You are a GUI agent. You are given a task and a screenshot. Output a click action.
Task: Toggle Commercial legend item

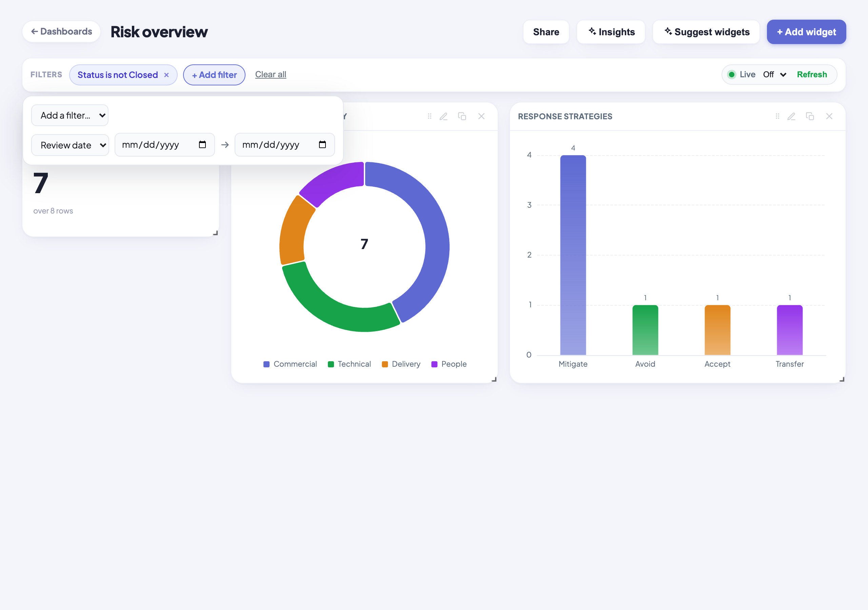point(290,364)
